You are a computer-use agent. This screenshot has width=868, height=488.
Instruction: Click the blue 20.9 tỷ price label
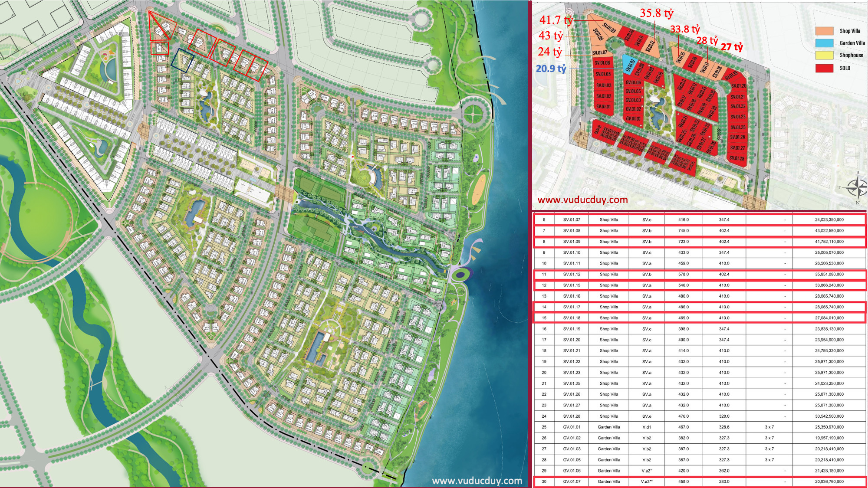click(551, 69)
